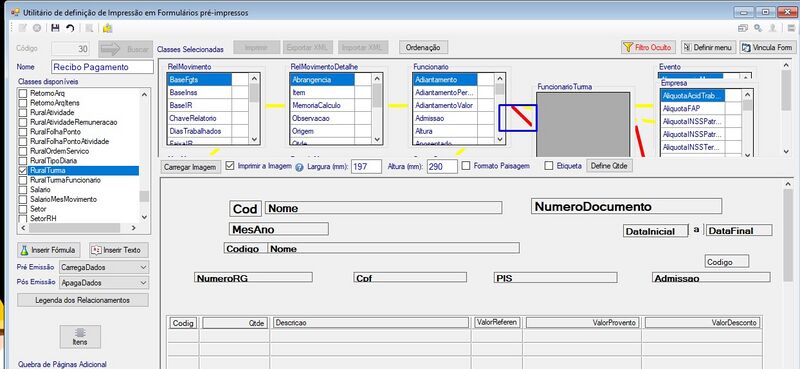
Task: Check the RuralTurmaFuncionario class checkbox
Action: (22, 180)
